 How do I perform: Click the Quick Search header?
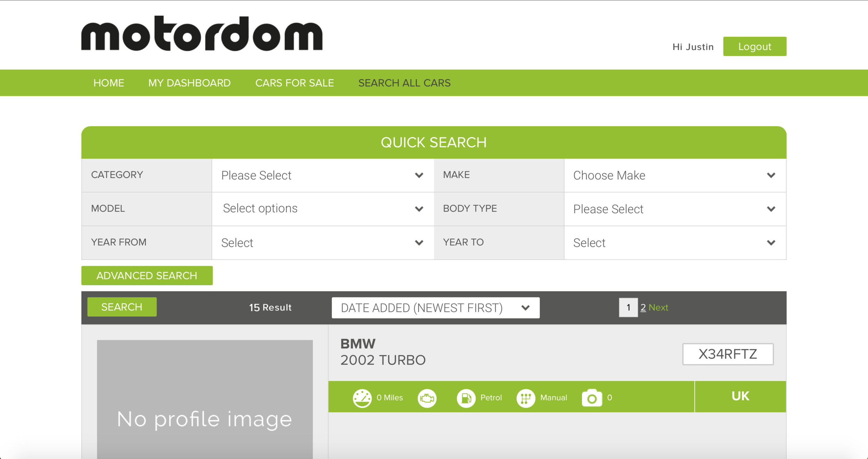click(x=434, y=142)
